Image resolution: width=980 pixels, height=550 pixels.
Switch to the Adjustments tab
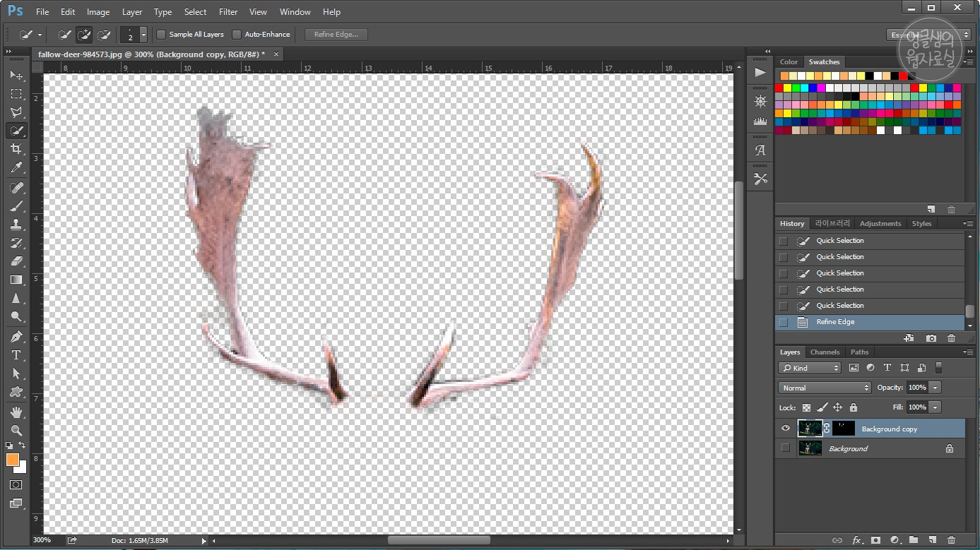coord(880,223)
